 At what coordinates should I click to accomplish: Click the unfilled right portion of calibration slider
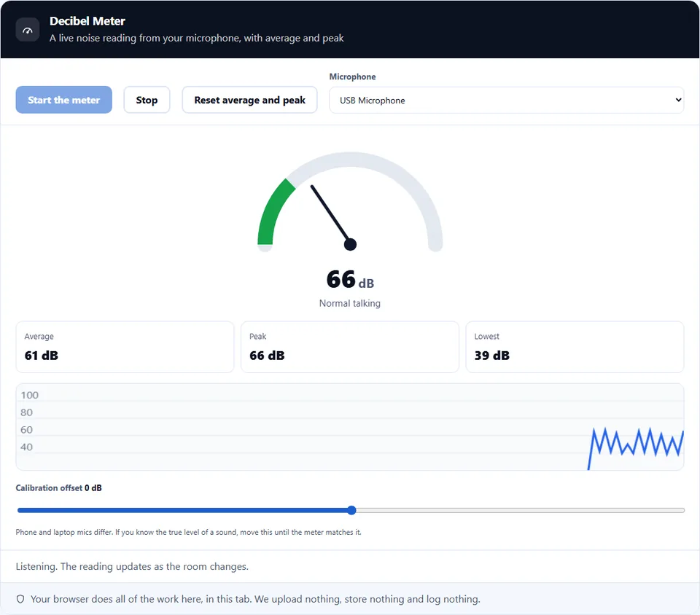point(520,510)
